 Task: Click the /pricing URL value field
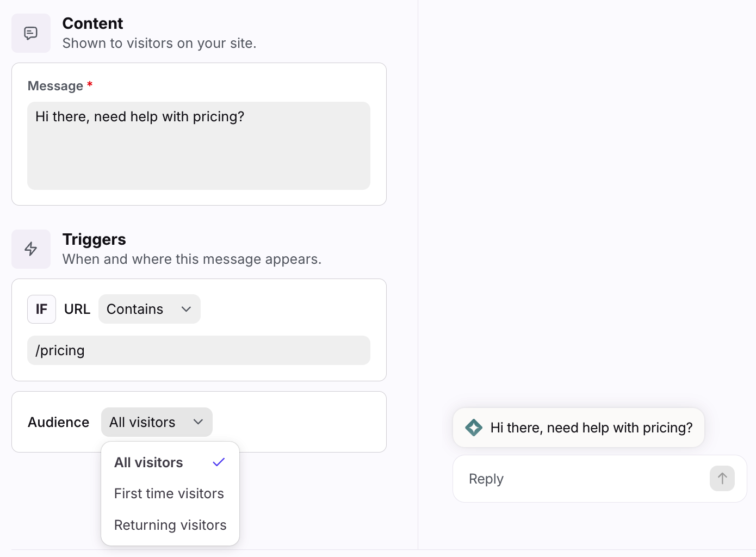point(199,350)
